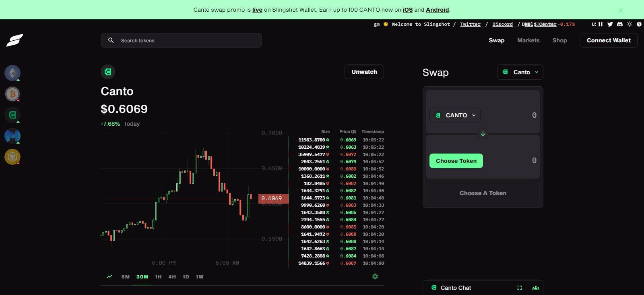
Task: Close the Canto promo banner
Action: [621, 10]
